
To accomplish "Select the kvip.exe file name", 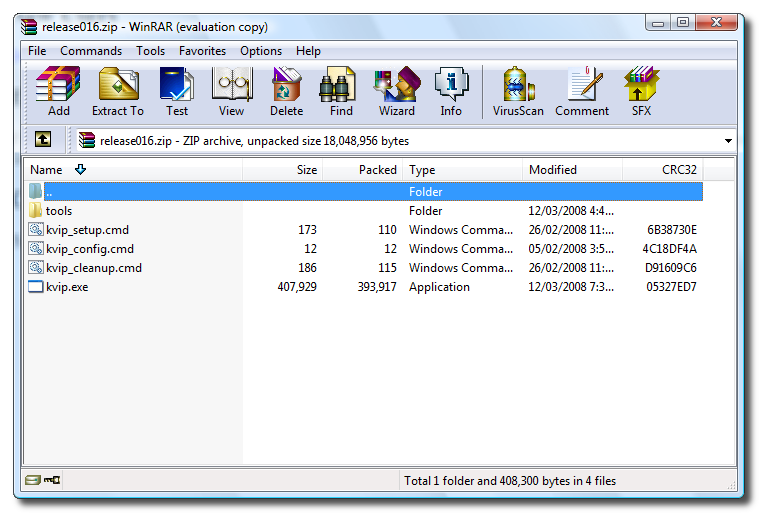I will pyautogui.click(x=67, y=287).
